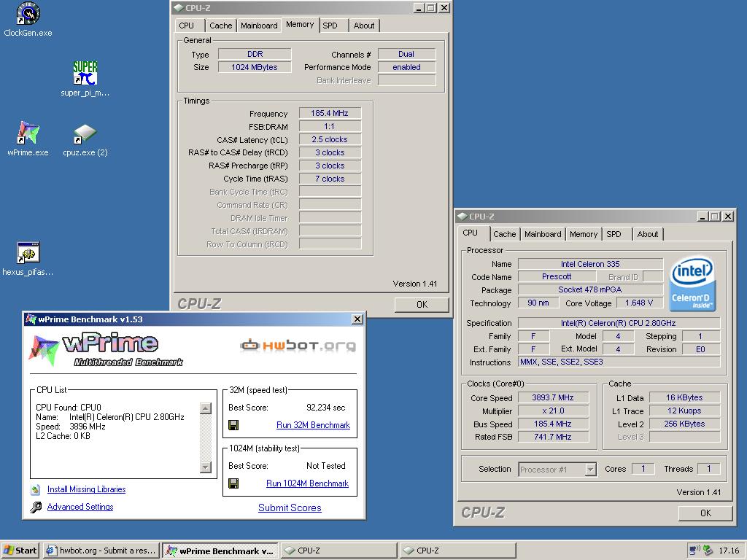Switch to wPrime Benchmark taskbar button
This screenshot has height=560, width=747.
220,551
